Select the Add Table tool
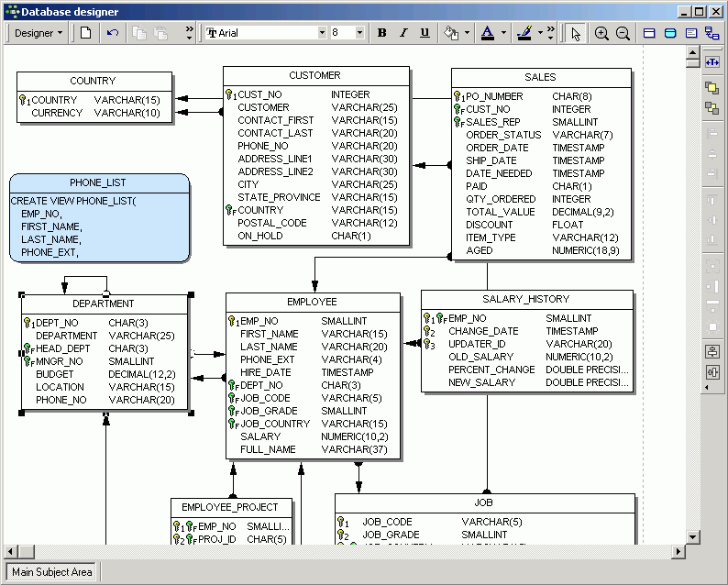Viewport: 728px width, 585px height. tap(649, 33)
